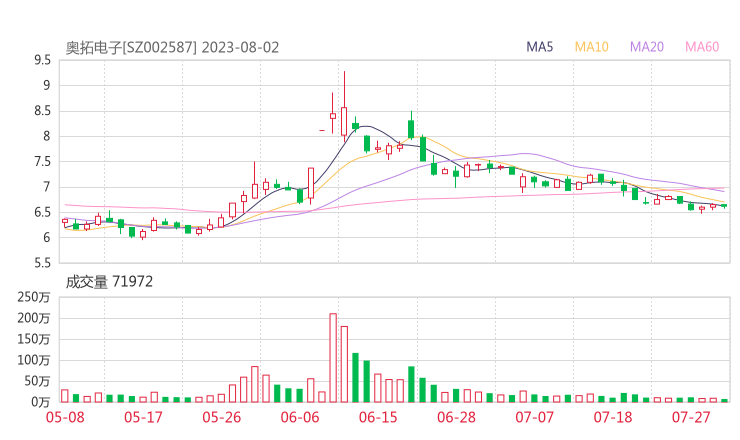Click the tallest volume bar above 200万
Image resolution: width=740 pixels, height=440 pixels.
[x=333, y=358]
